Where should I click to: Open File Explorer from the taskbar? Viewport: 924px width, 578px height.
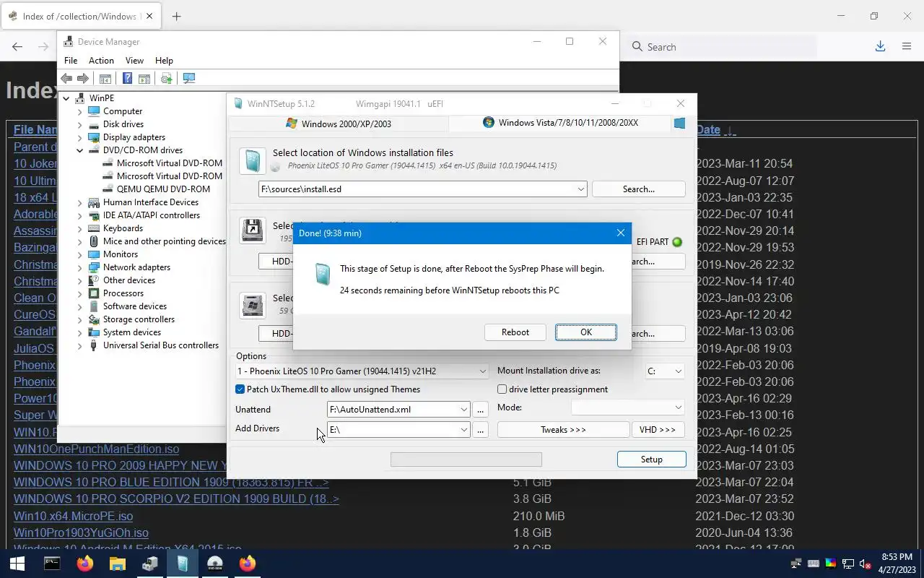coord(118,564)
